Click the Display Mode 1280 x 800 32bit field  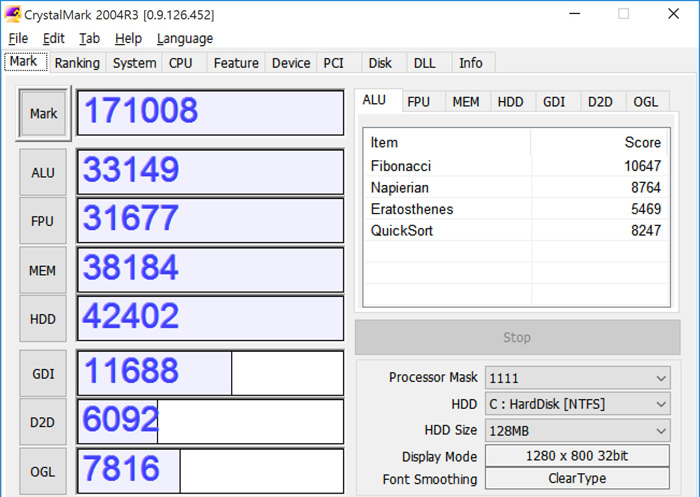click(577, 456)
